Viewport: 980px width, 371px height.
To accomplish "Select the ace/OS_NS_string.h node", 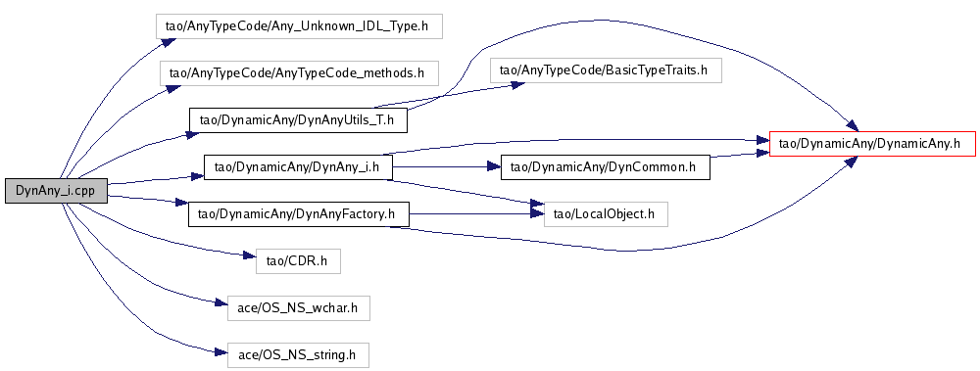I will coord(298,355).
